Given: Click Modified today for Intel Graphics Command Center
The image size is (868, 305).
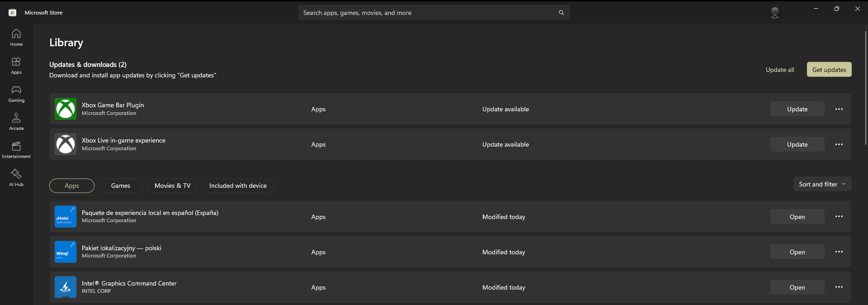Looking at the screenshot, I should click(504, 287).
